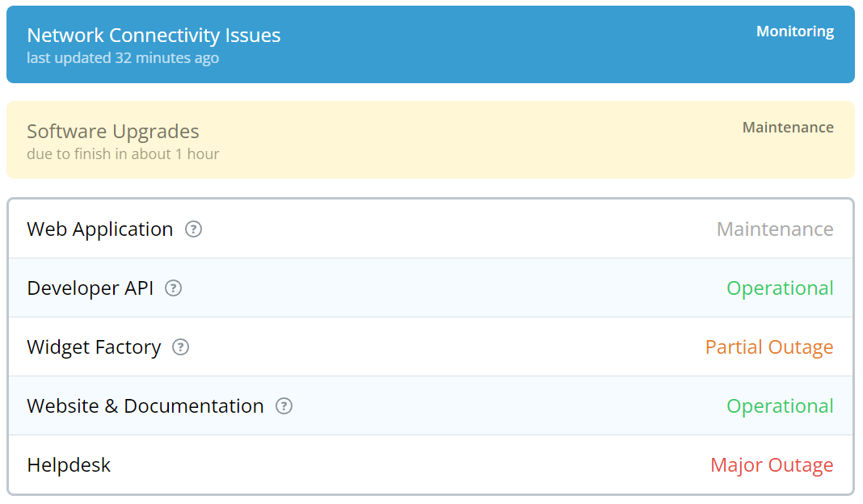Select the Partial Outage status text

pos(768,347)
